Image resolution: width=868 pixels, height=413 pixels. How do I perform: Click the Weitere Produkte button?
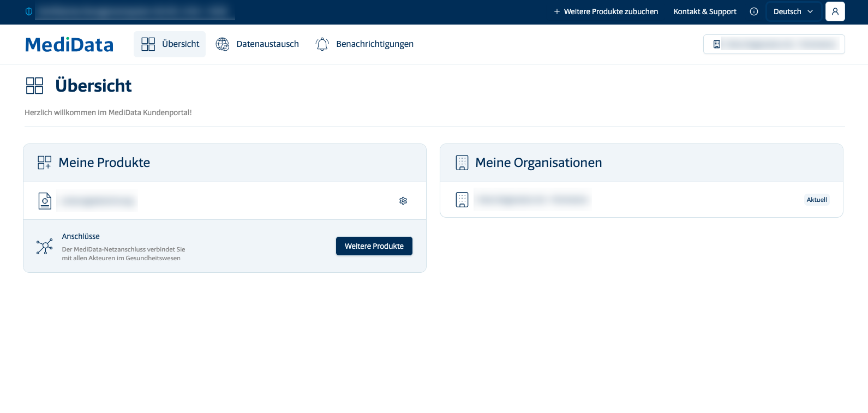pos(374,246)
